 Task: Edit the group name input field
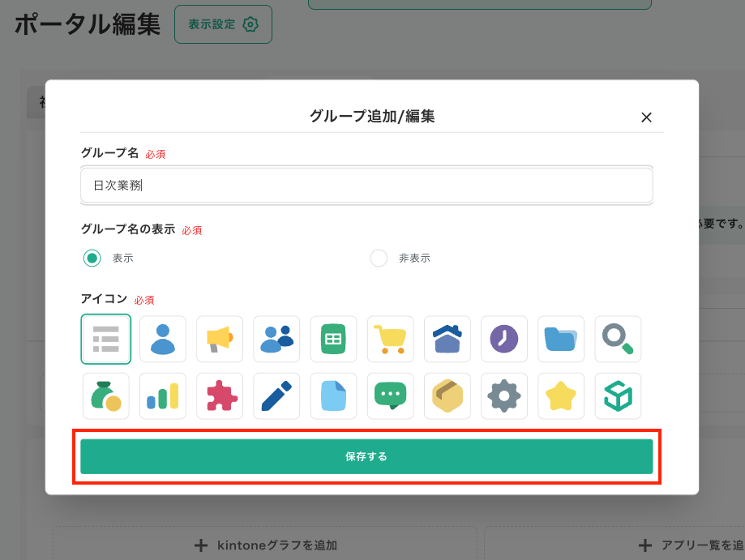(x=365, y=185)
